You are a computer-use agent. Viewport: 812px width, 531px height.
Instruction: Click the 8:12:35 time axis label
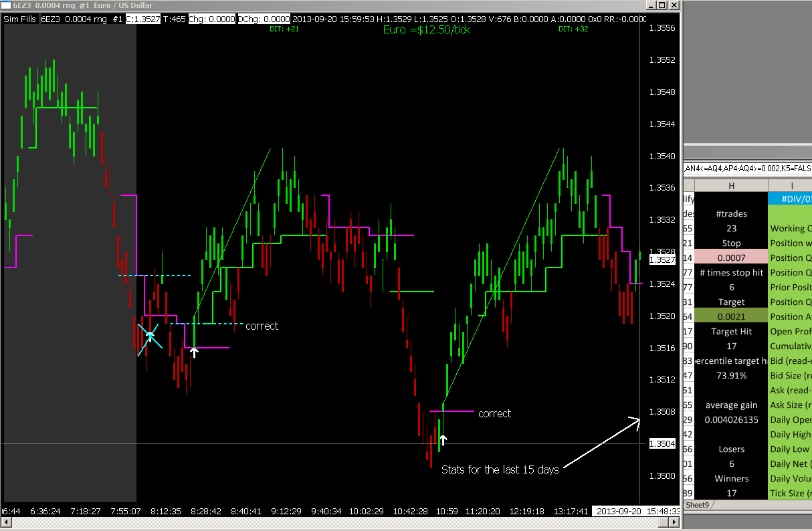point(165,511)
